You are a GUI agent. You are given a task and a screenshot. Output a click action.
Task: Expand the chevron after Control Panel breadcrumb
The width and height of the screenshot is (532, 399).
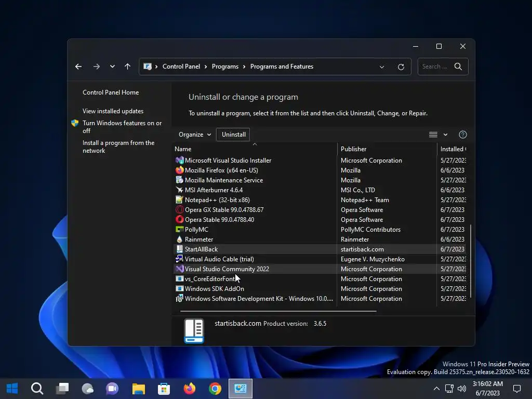click(206, 67)
